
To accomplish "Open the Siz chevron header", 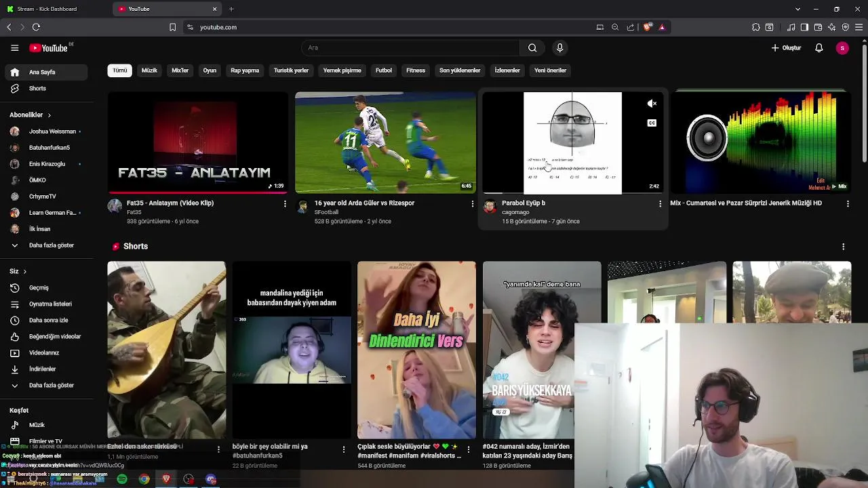I will tap(18, 271).
